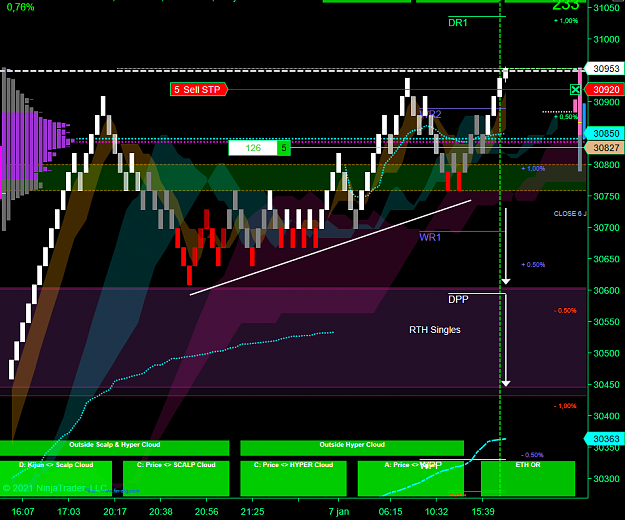Click the 17:03 time axis label
The image size is (625, 520).
pos(69,512)
